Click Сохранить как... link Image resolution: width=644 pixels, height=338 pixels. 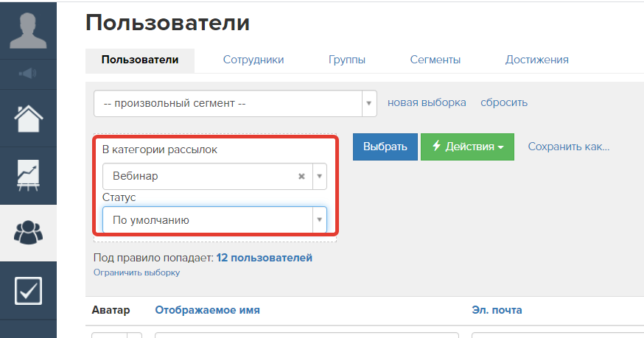(569, 147)
